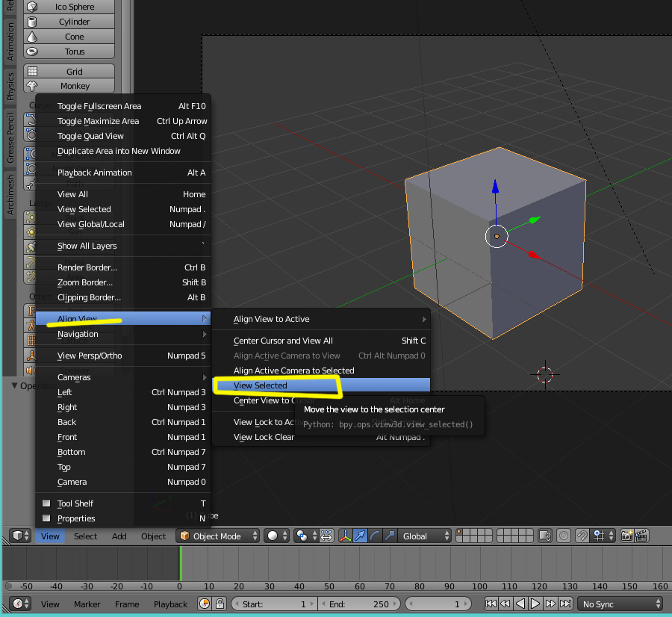Toggle Tool Shelf checkbox in View menu
The image size is (672, 617).
click(x=46, y=503)
